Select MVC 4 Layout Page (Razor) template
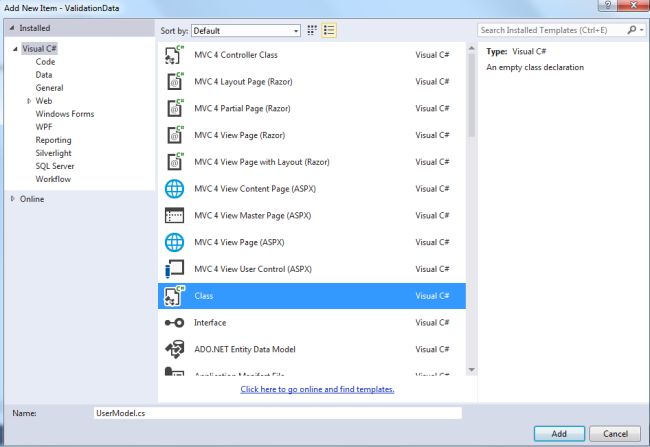 pyautogui.click(x=312, y=81)
